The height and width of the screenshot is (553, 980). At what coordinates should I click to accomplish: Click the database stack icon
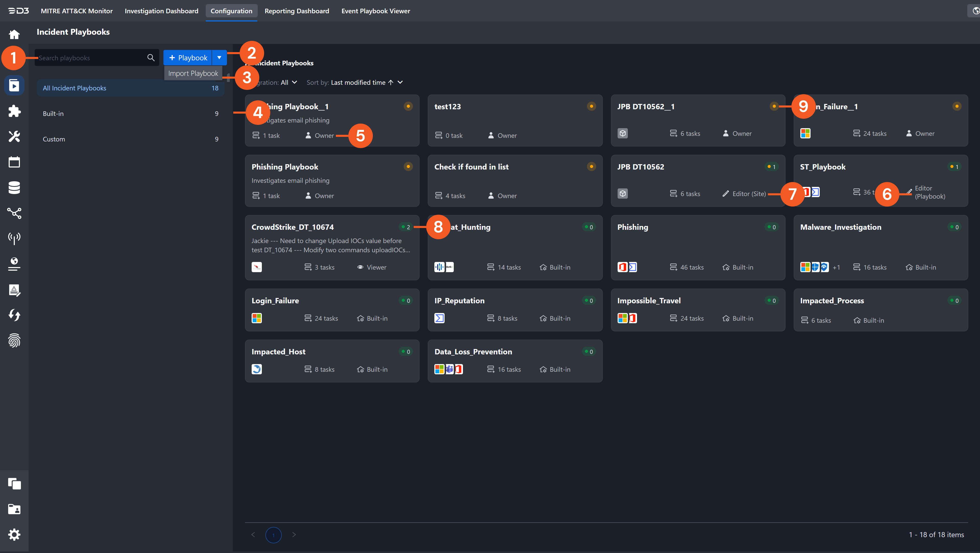pyautogui.click(x=14, y=187)
